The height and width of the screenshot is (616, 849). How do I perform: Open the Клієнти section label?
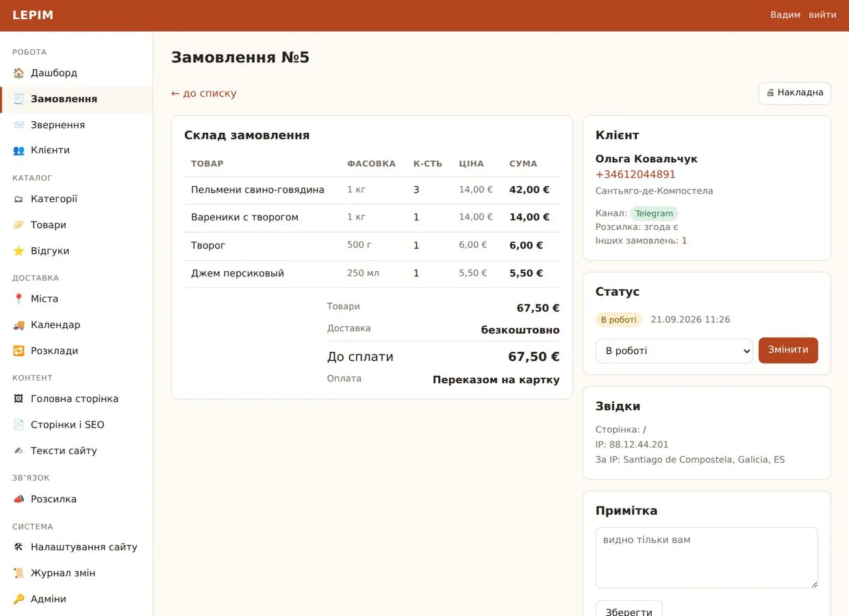50,150
